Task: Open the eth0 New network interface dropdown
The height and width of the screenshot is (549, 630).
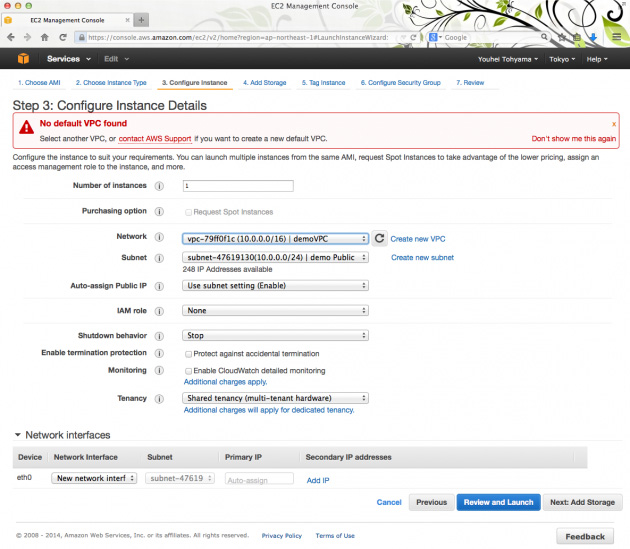Action: [x=94, y=478]
